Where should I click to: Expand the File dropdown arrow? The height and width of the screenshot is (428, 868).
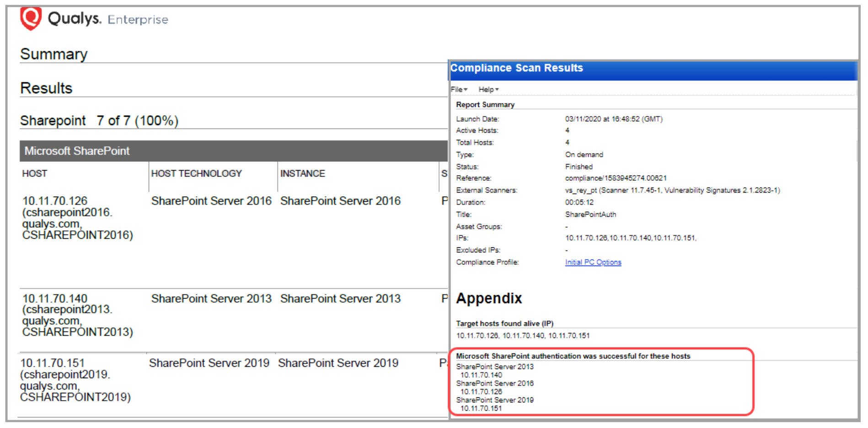466,90
